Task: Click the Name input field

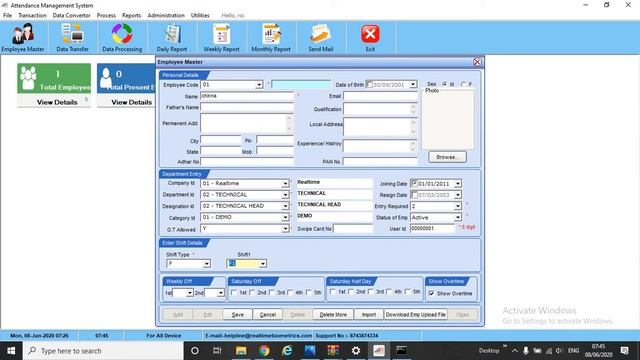Action: pyautogui.click(x=247, y=96)
